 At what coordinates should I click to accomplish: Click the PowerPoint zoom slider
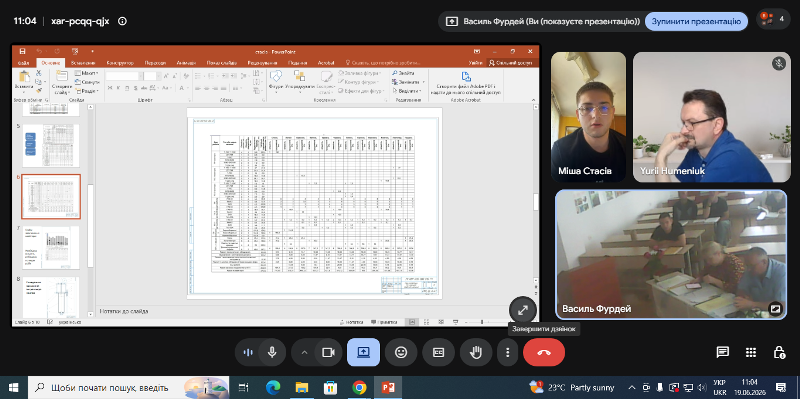[483, 322]
